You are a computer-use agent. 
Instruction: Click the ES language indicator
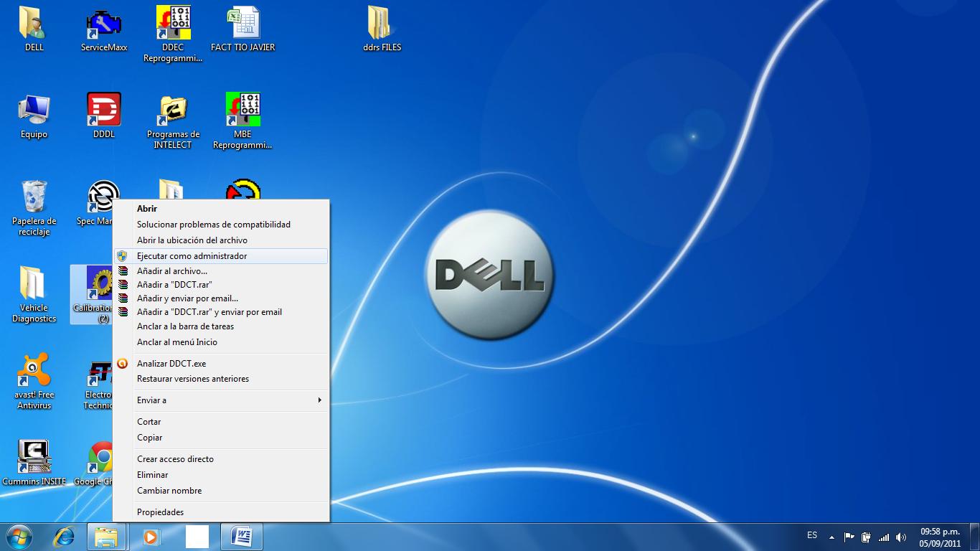coord(812,536)
